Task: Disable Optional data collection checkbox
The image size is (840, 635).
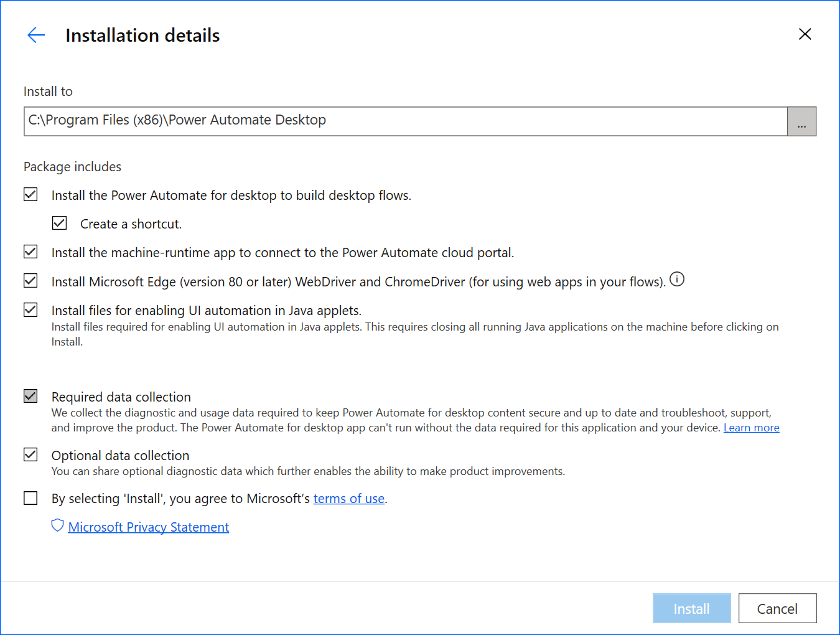Action: 30,455
